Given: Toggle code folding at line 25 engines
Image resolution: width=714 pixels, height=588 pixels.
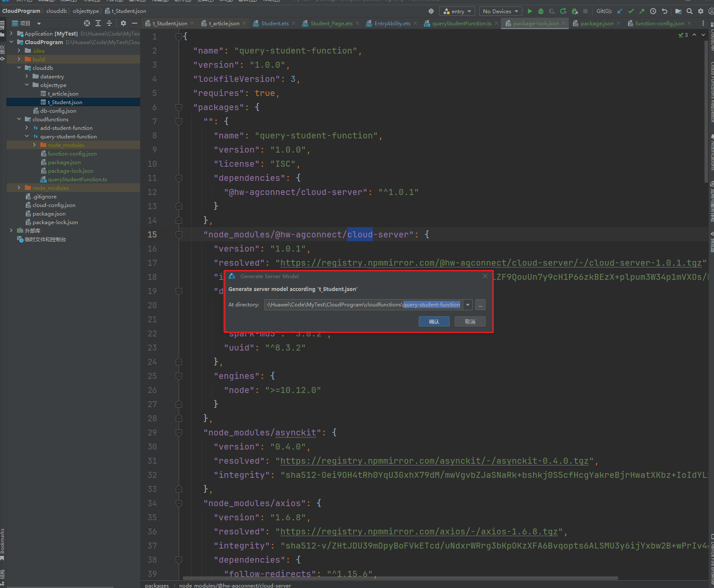Looking at the screenshot, I should (x=179, y=376).
